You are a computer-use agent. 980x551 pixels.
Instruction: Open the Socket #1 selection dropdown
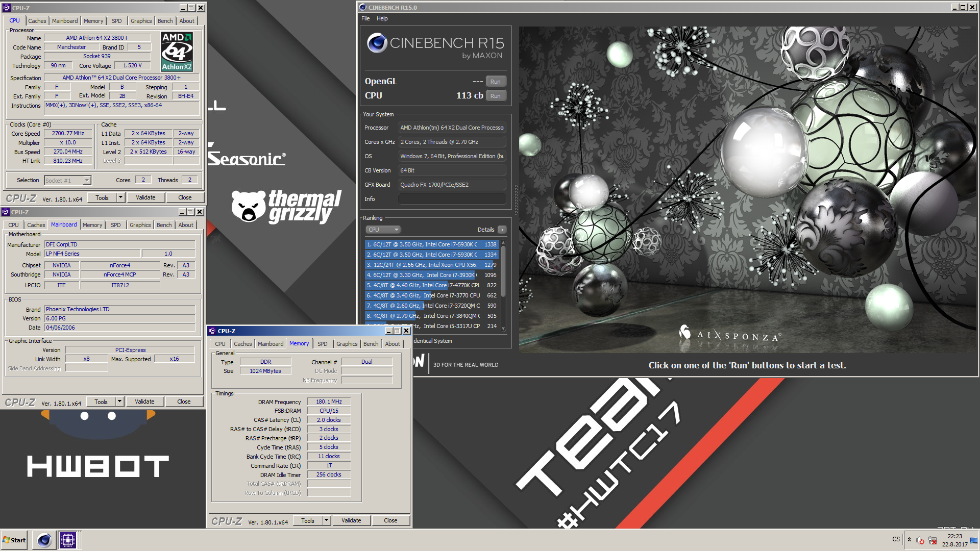click(x=87, y=180)
